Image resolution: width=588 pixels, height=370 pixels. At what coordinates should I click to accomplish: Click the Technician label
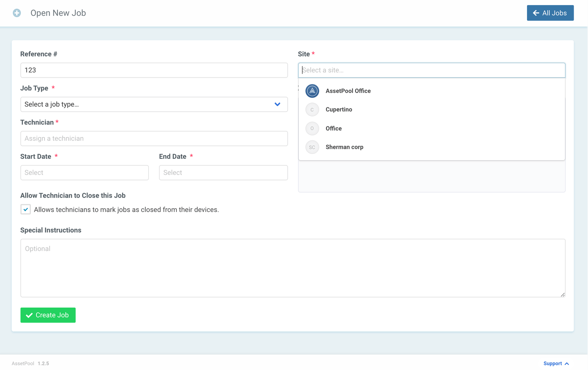(x=37, y=122)
